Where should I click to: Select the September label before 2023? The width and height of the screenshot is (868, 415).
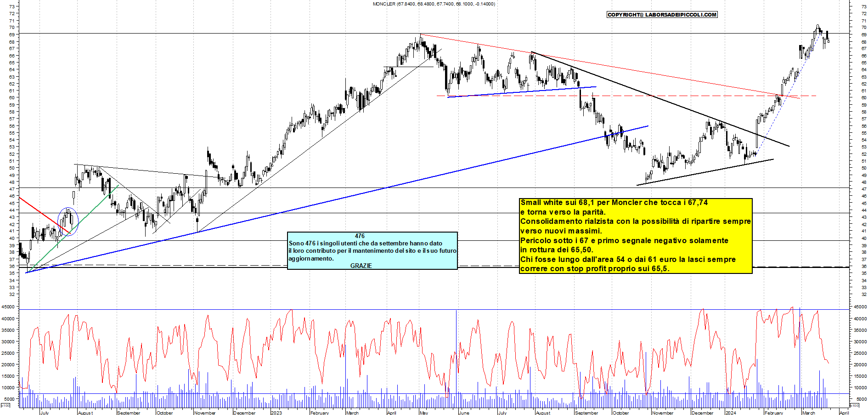pos(129,413)
